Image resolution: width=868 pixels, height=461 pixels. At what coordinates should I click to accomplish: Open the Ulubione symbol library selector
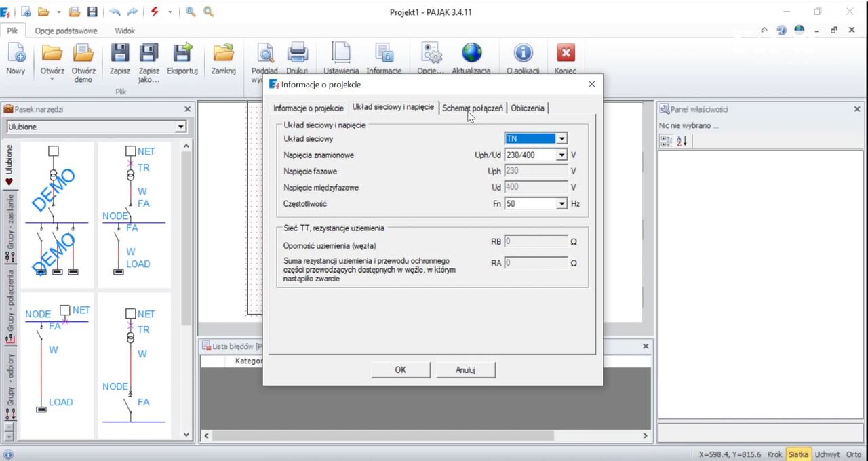180,126
